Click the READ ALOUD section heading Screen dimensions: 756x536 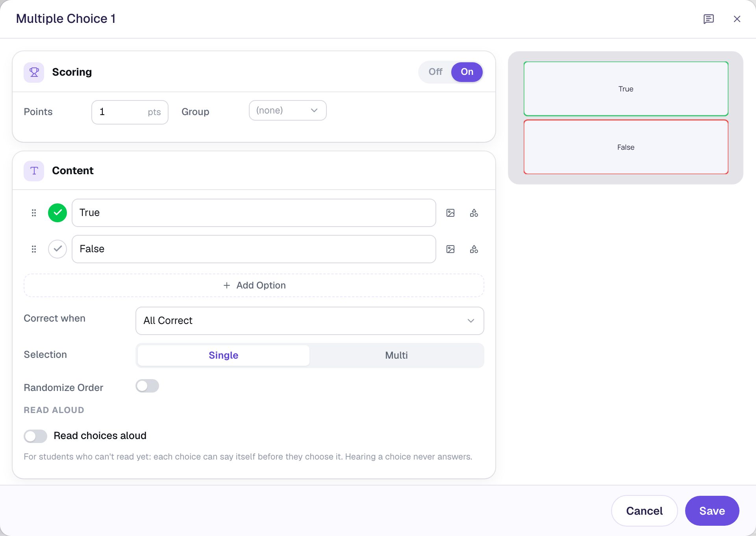54,410
